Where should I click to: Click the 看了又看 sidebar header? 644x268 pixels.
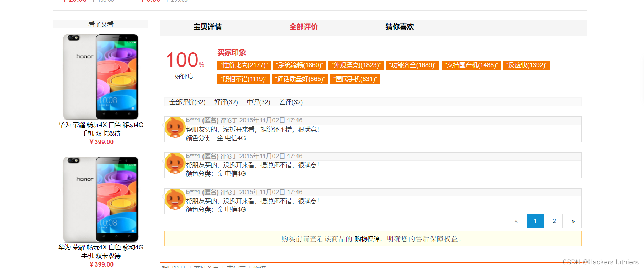coord(101,24)
